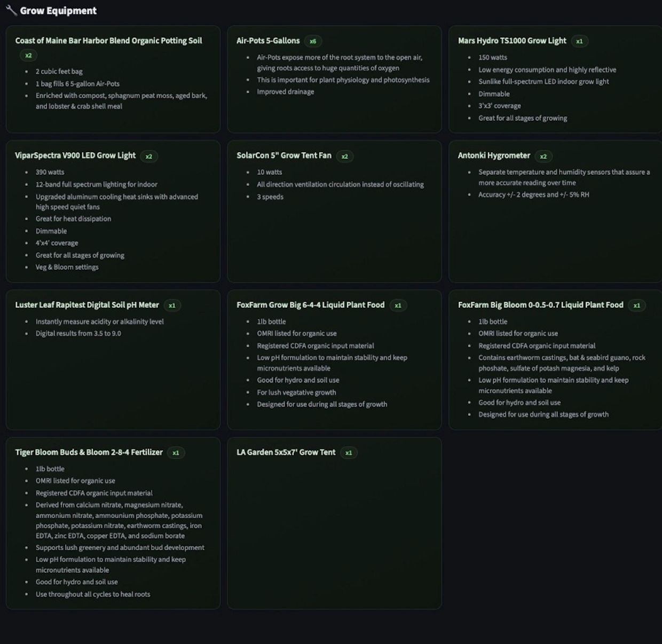Viewport: 662px width, 644px height.
Task: Open the Tiger Bloom Buds & Bloom Fertilizer title
Action: click(x=89, y=452)
